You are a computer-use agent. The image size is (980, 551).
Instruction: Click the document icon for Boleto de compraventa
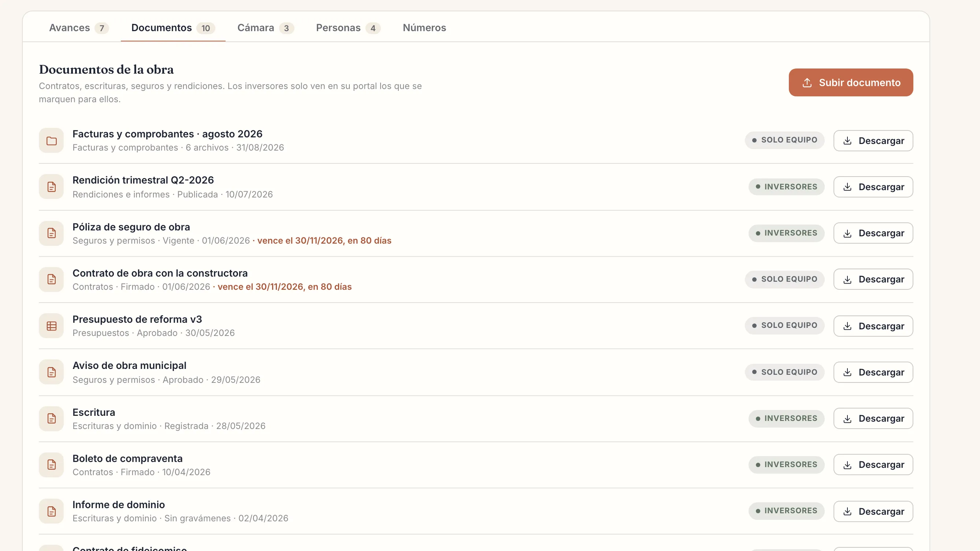click(x=51, y=465)
